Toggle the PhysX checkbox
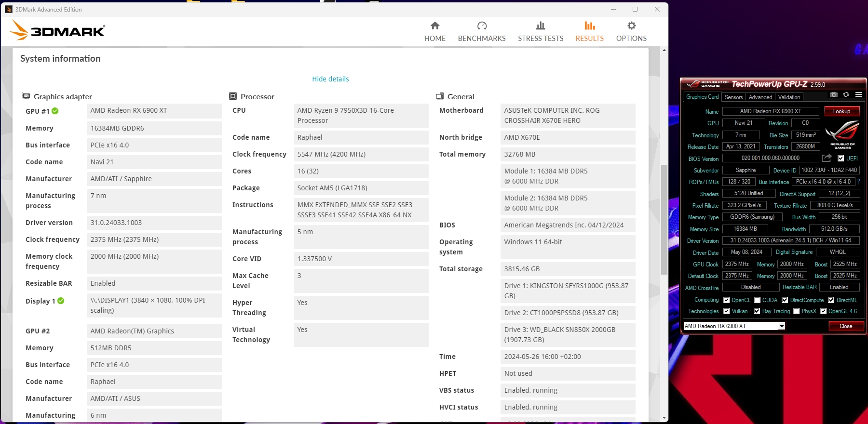This screenshot has height=424, width=868. pyautogui.click(x=797, y=311)
